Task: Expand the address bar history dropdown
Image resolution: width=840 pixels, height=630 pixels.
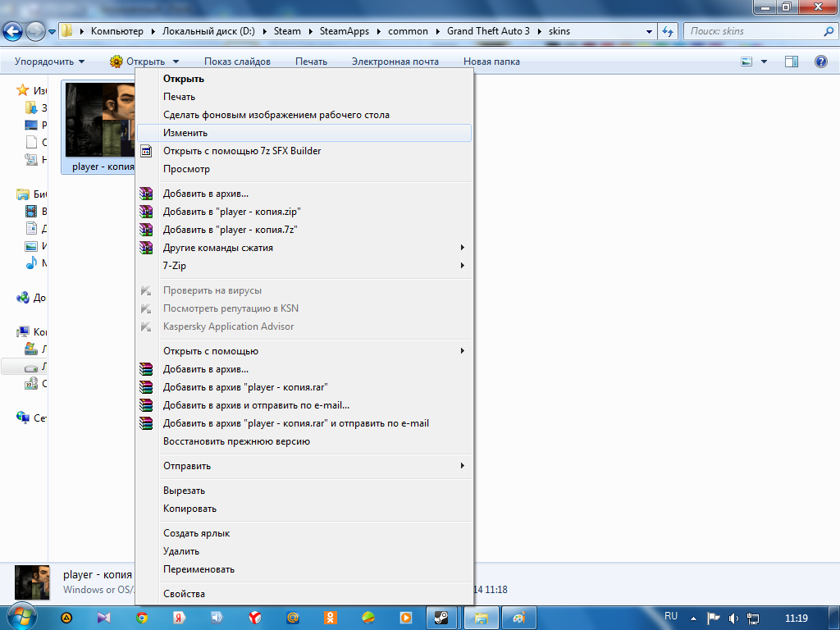Action: (649, 32)
